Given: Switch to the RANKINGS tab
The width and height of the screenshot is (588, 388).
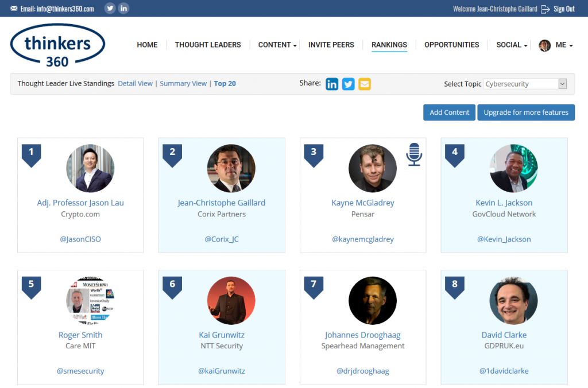Looking at the screenshot, I should pyautogui.click(x=389, y=45).
